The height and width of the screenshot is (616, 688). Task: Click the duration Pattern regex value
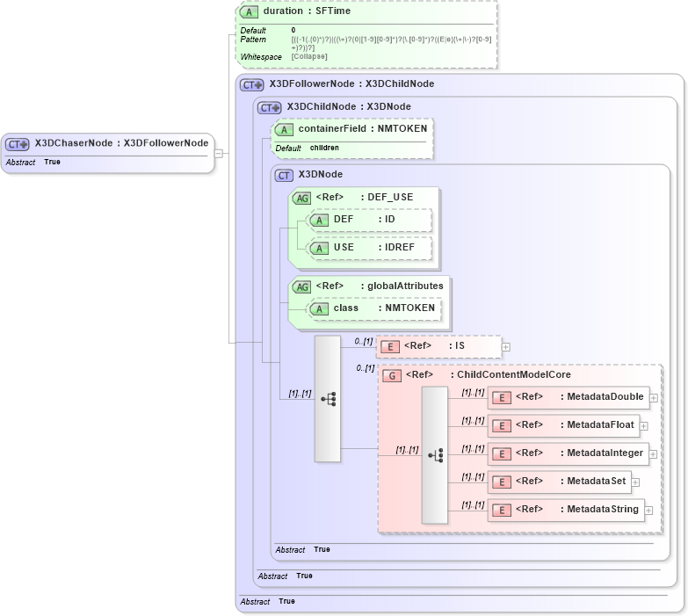click(x=391, y=43)
